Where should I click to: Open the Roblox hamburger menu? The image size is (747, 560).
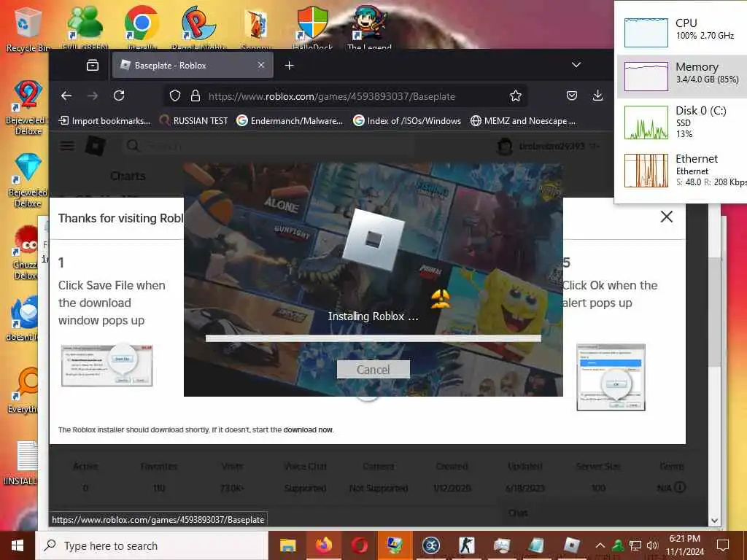(67, 145)
